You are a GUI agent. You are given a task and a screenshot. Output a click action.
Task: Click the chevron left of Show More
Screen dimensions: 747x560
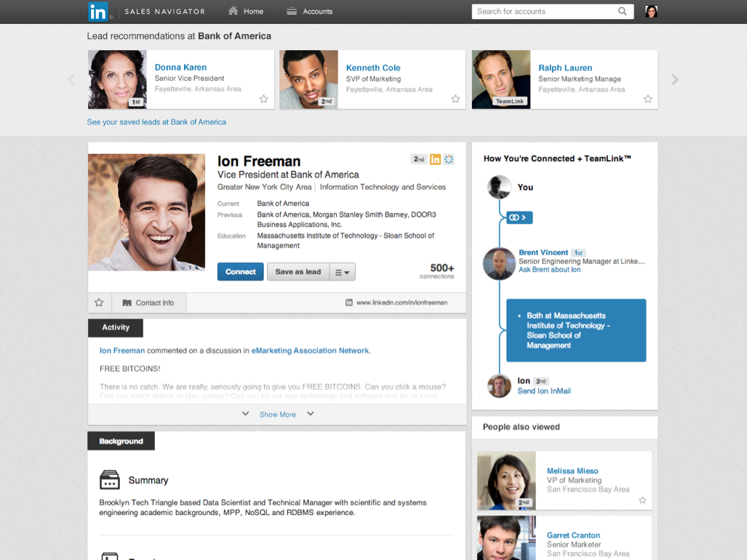pyautogui.click(x=245, y=414)
